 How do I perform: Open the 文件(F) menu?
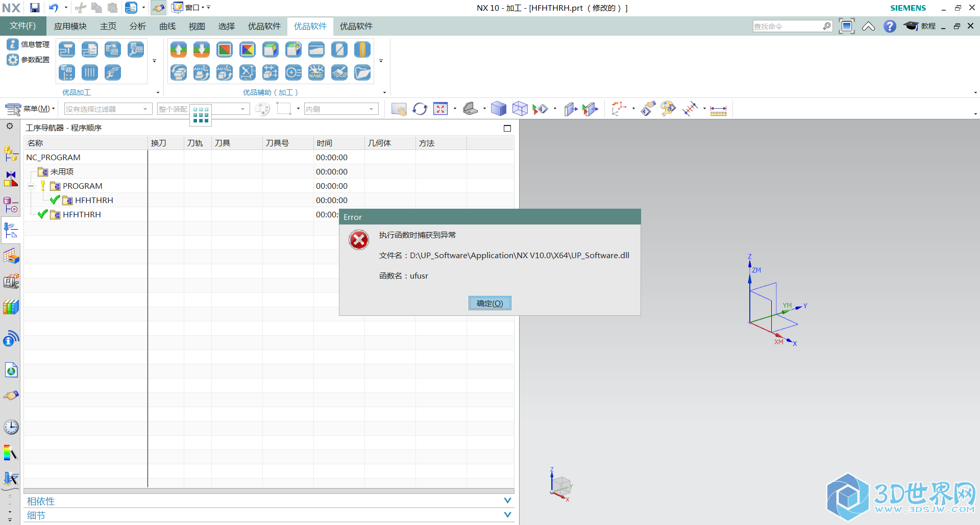pos(23,26)
